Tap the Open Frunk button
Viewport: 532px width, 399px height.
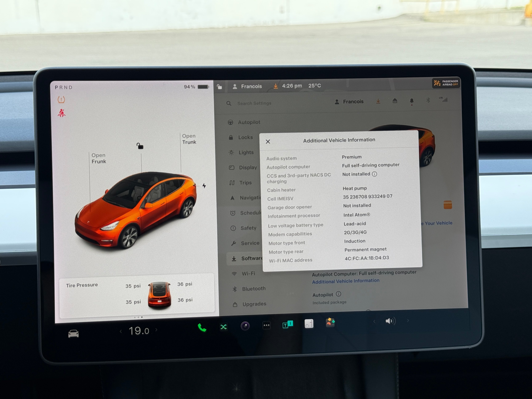pyautogui.click(x=99, y=158)
